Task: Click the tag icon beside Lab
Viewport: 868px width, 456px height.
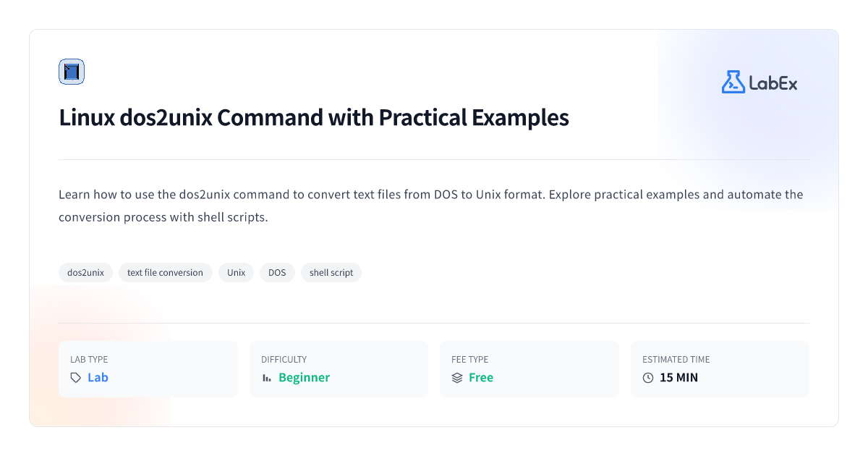Action: pyautogui.click(x=76, y=378)
